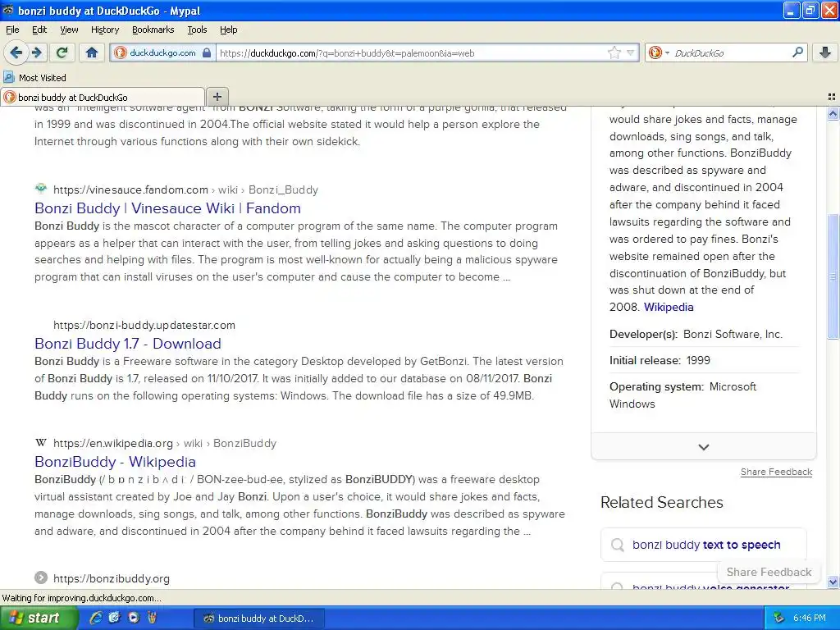
Task: Open the File menu
Action: coord(12,30)
